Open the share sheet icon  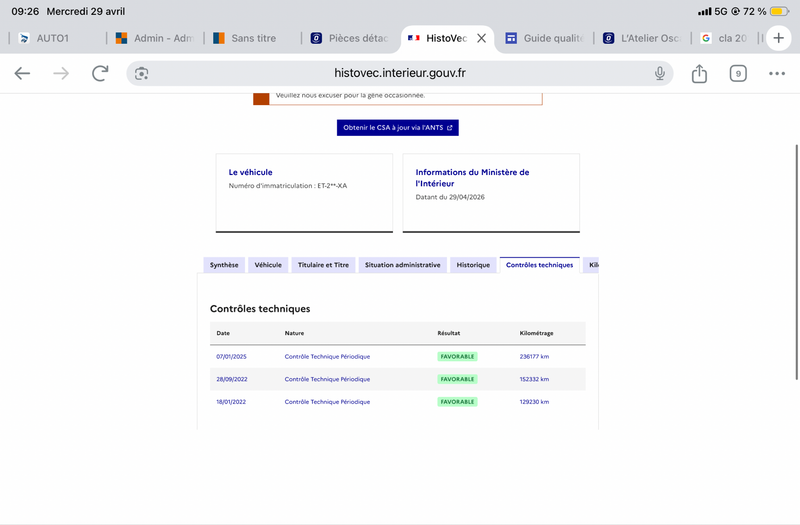point(699,73)
